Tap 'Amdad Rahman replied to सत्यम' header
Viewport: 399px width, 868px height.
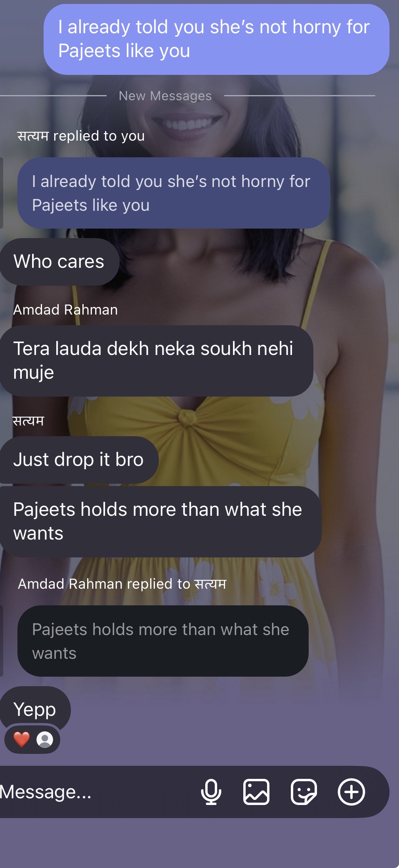tap(122, 584)
